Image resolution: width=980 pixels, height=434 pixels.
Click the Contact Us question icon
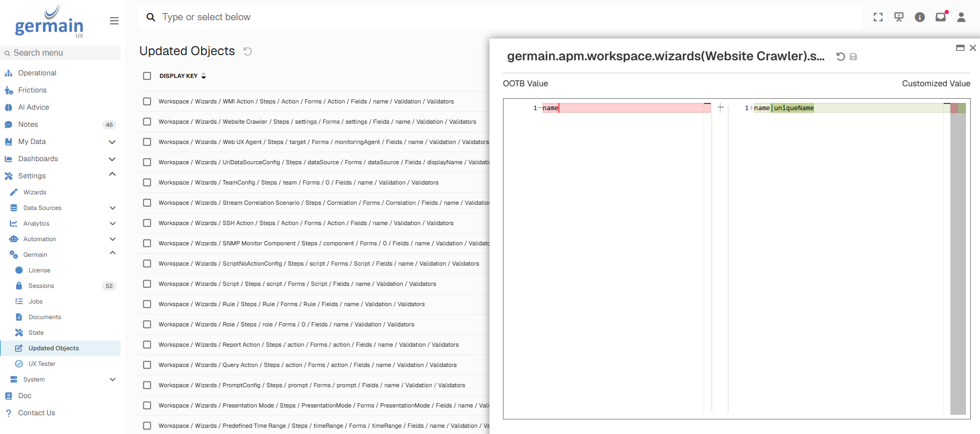pyautogui.click(x=8, y=413)
